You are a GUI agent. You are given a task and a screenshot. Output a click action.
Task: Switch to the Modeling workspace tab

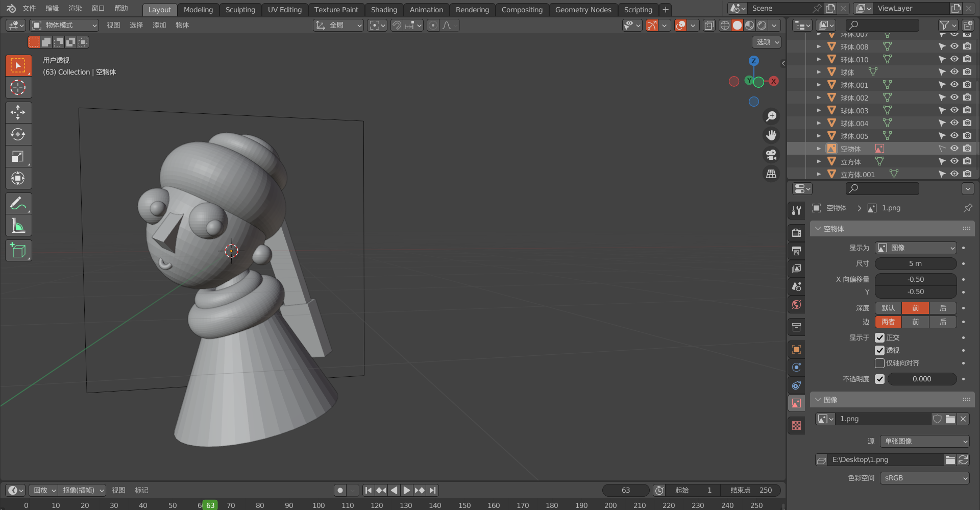(x=198, y=10)
